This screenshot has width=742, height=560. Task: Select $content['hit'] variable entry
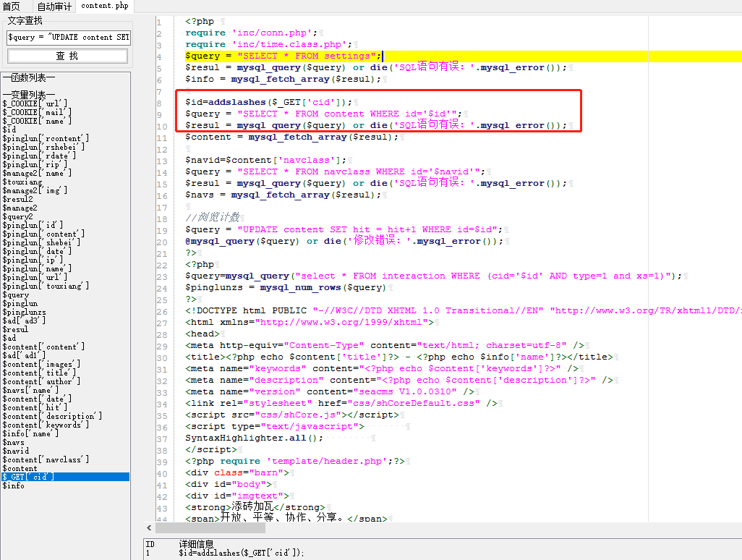pos(35,407)
